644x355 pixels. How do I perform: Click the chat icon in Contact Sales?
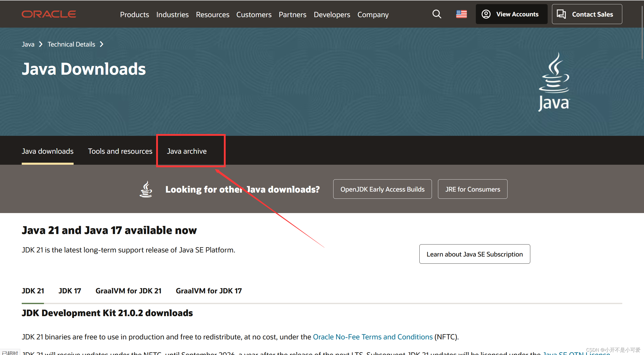click(x=561, y=14)
